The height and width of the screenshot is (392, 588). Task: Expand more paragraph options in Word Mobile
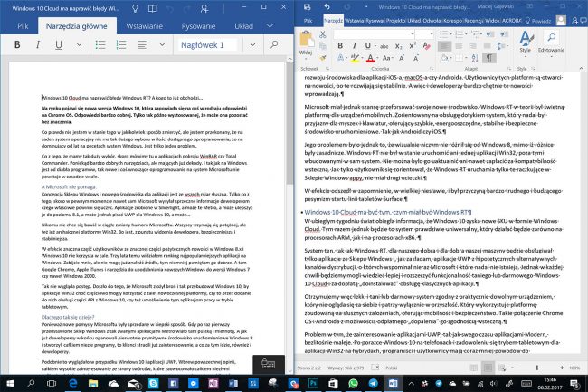pos(162,45)
